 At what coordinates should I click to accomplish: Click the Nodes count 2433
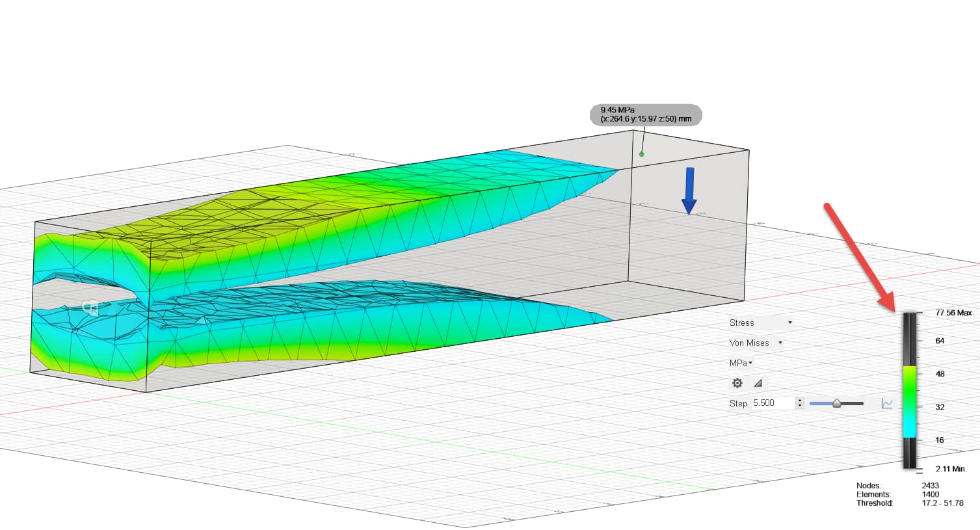[x=931, y=486]
